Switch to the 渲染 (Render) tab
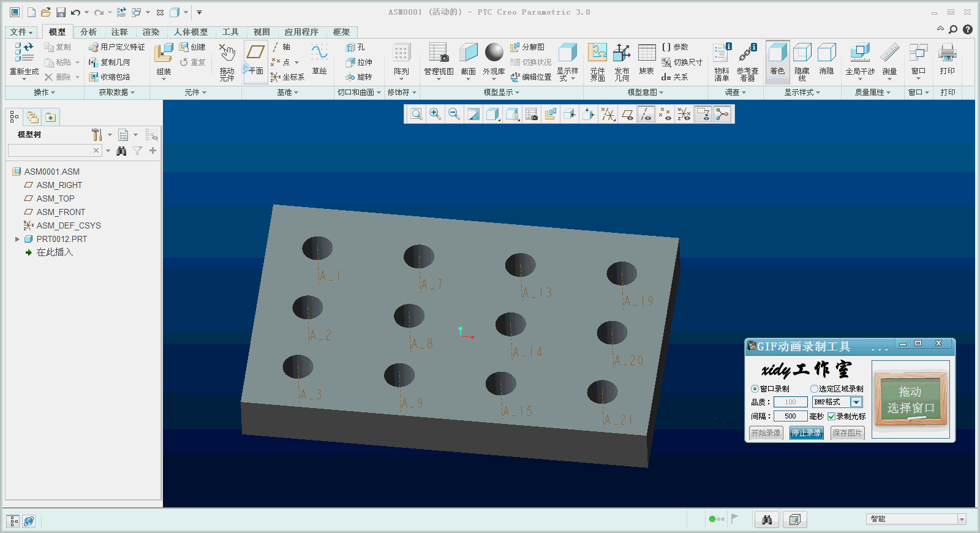The height and width of the screenshot is (533, 980). pyautogui.click(x=151, y=32)
